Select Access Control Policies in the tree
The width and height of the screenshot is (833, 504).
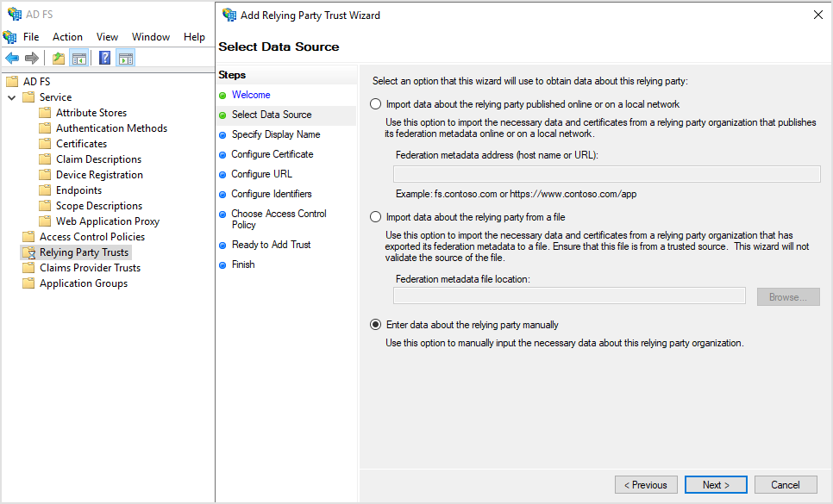click(91, 236)
